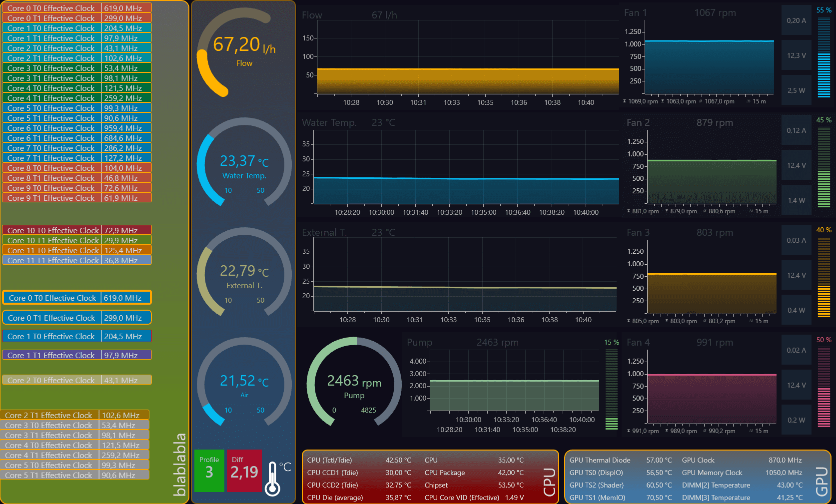Image resolution: width=836 pixels, height=504 pixels.
Task: Click Fan 4 50 % level bar
Action: [x=824, y=387]
